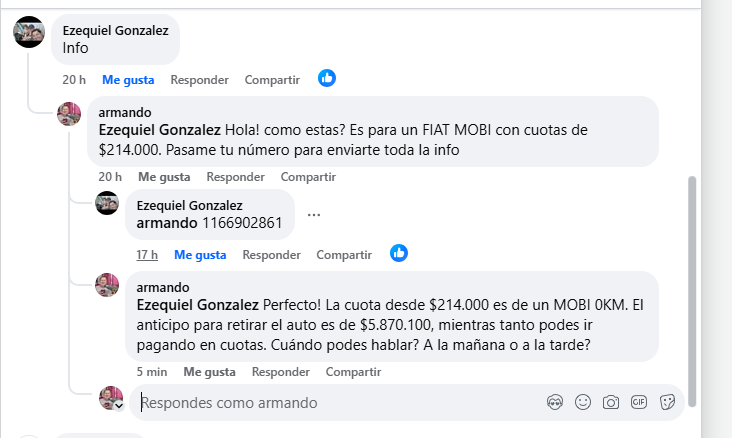Click like reaction on the phone number reply
Viewport: 732px width, 438px height.
point(399,253)
